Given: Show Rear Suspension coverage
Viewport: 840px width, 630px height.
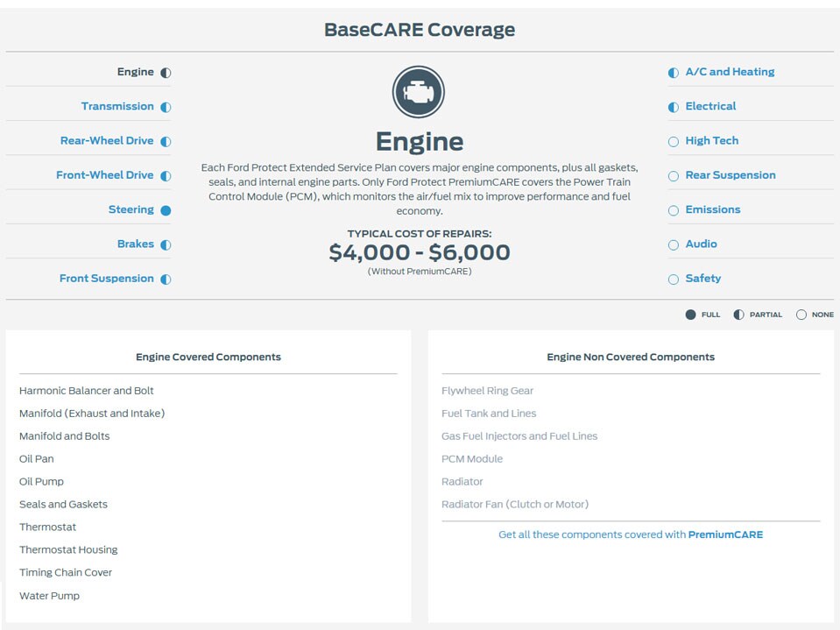Looking at the screenshot, I should point(731,175).
